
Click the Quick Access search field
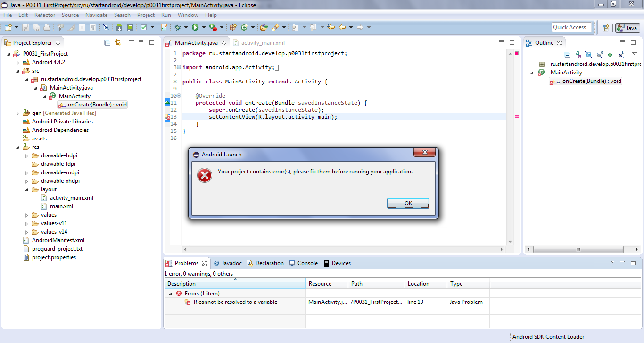[570, 27]
